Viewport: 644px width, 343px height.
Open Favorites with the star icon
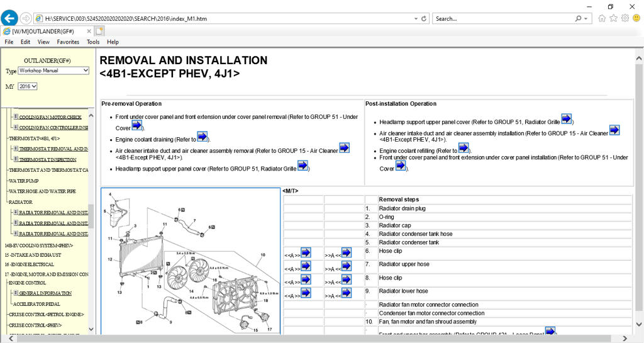coord(613,18)
